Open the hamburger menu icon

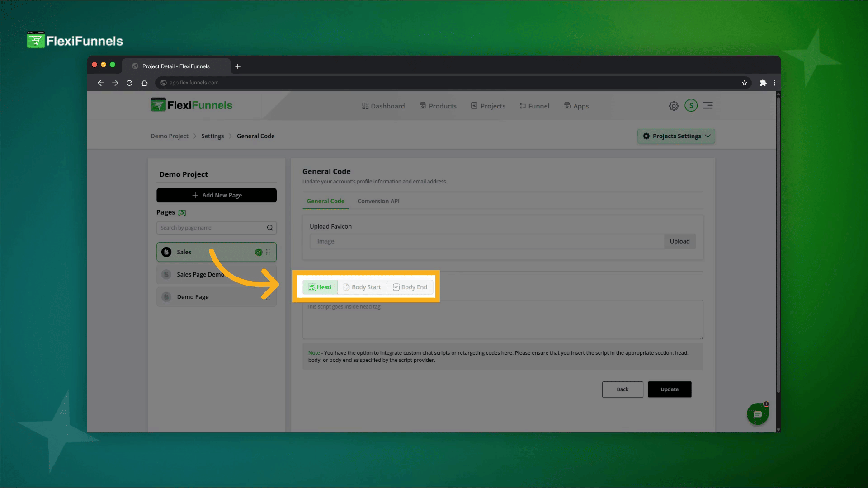pos(708,106)
